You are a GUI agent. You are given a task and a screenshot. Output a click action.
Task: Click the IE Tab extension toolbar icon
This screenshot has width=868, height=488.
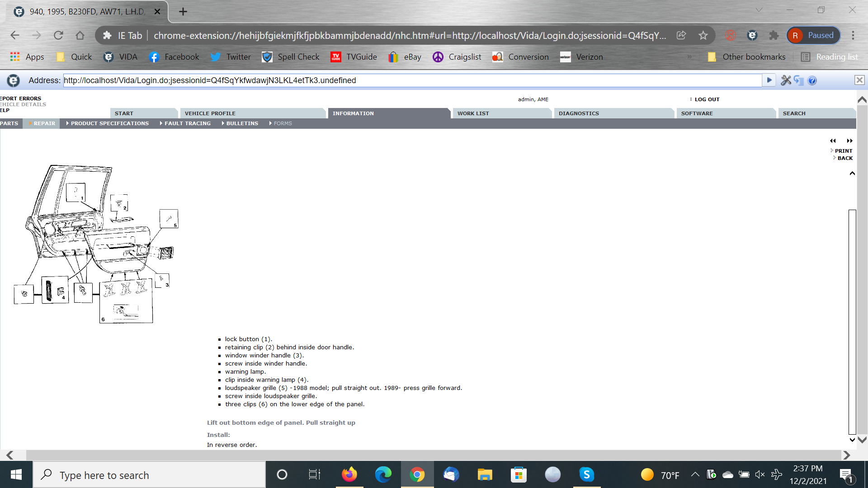pyautogui.click(x=752, y=35)
